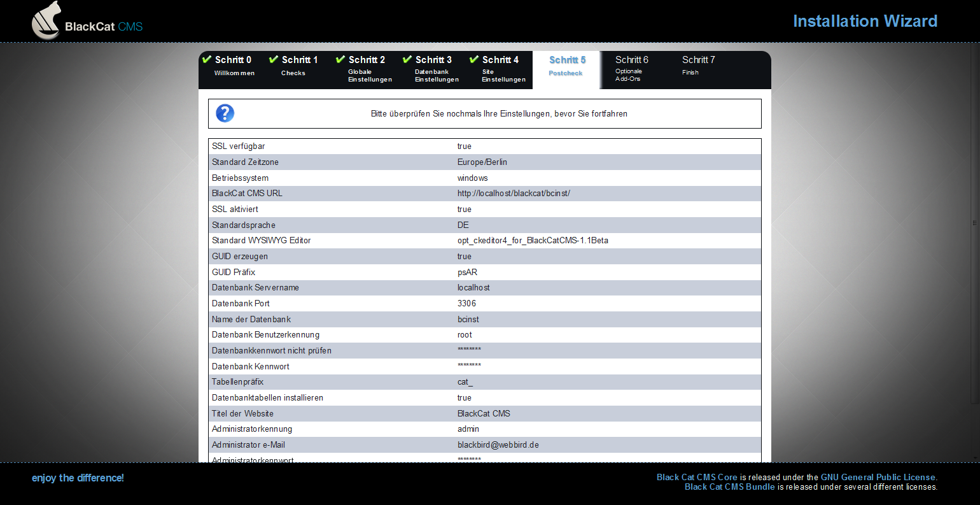The height and width of the screenshot is (505, 980).
Task: Click the Administrator e-Mail label
Action: click(x=248, y=445)
